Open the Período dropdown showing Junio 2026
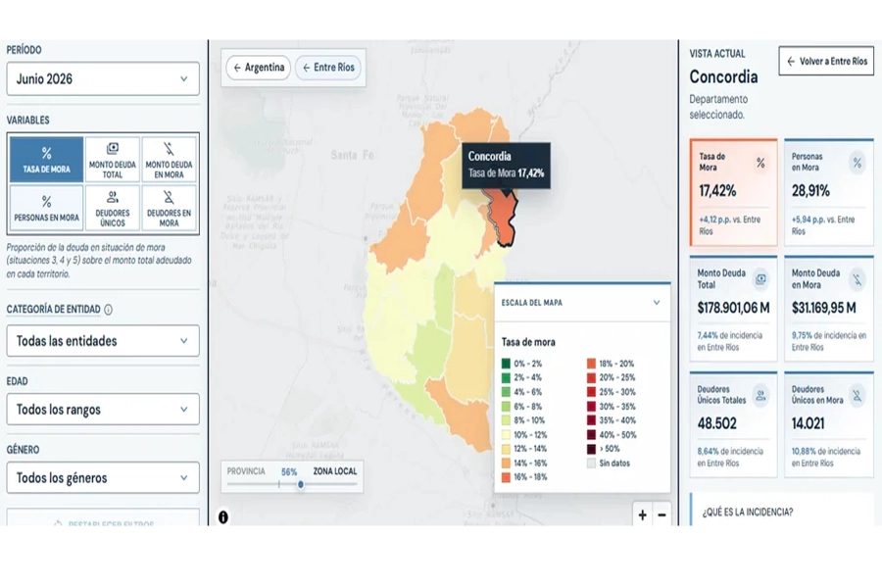Viewport: 882px width, 588px height. coord(103,78)
